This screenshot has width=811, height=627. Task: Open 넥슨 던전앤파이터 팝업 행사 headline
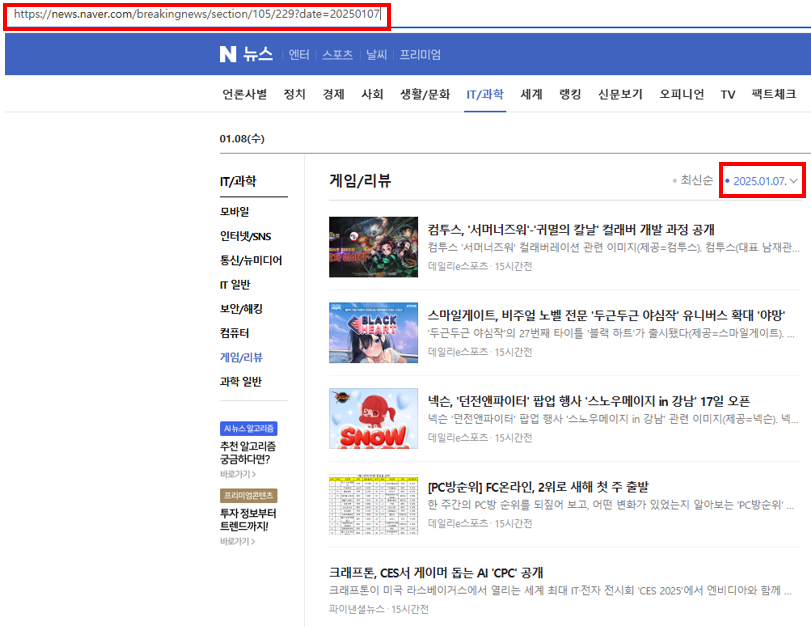point(589,401)
